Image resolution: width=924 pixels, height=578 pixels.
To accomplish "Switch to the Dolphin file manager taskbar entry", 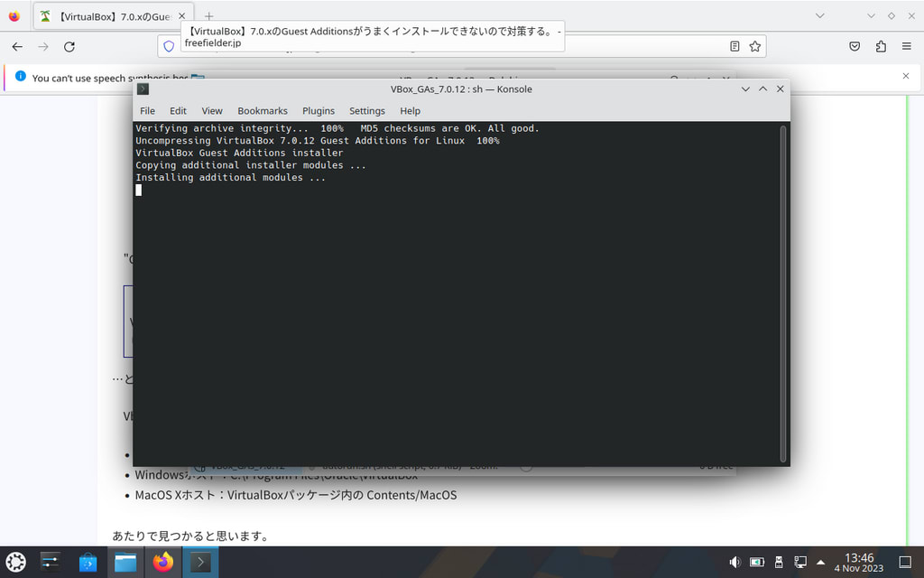I will [125, 562].
